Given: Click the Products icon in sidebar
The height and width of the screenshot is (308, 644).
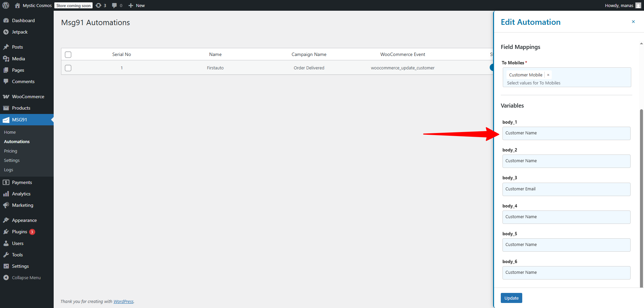Looking at the screenshot, I should (6, 108).
